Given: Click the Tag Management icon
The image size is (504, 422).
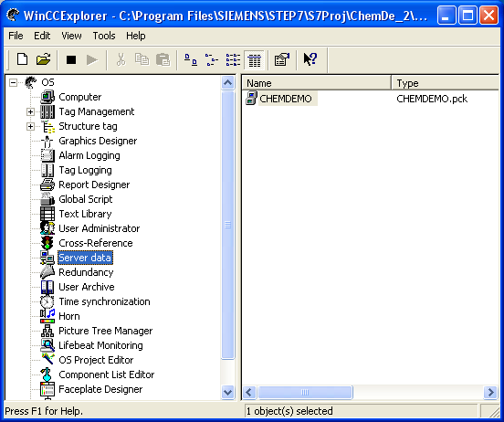Looking at the screenshot, I should coord(47,111).
